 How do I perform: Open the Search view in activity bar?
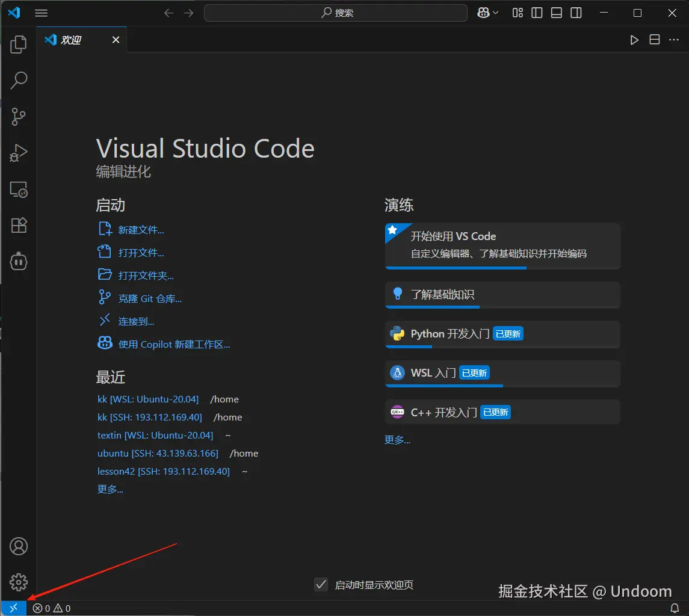point(19,81)
